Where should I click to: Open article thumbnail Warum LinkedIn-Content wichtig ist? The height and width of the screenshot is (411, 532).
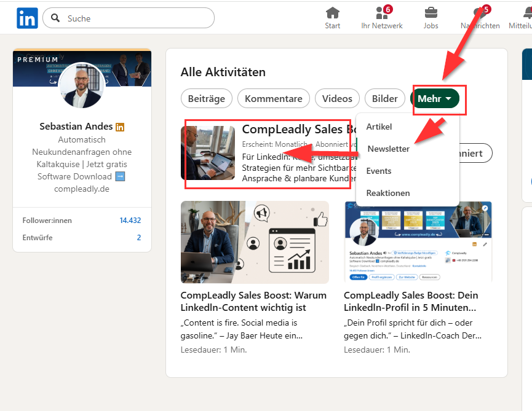click(255, 242)
